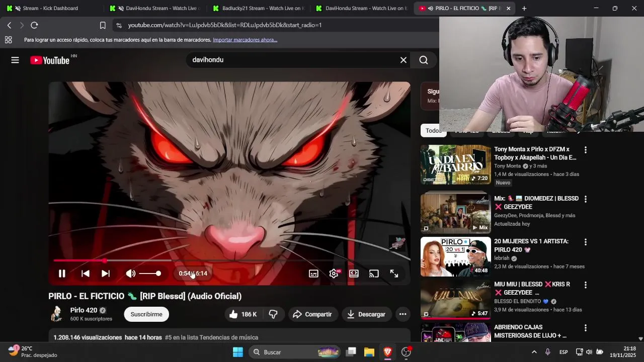View site information icon in address bar
The width and height of the screenshot is (644, 362).
point(119,25)
